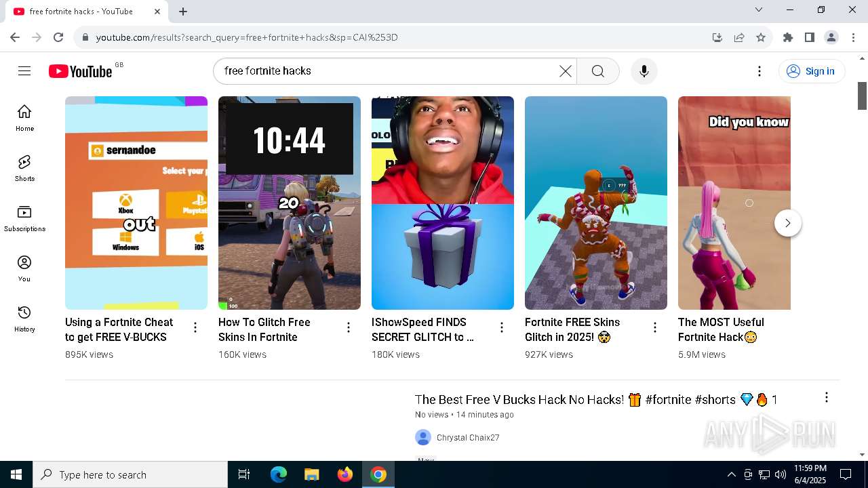Clear the search box with X icon
Viewport: 868px width, 488px height.
565,71
